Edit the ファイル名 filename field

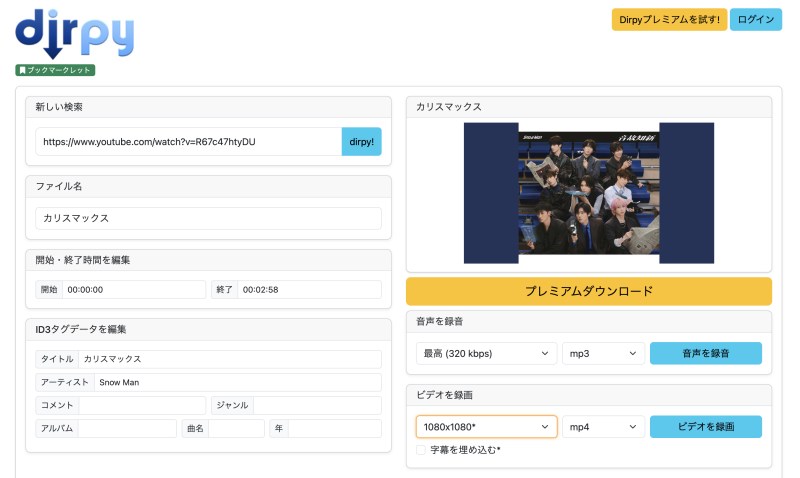pos(208,218)
